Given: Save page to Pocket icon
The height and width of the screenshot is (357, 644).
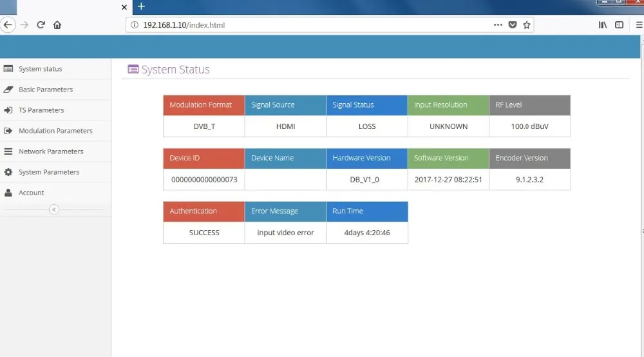Looking at the screenshot, I should 512,25.
